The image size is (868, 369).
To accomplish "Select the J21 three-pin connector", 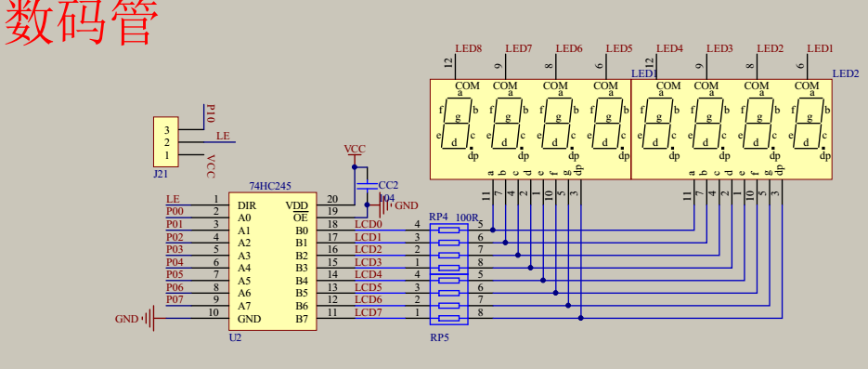I will point(166,142).
